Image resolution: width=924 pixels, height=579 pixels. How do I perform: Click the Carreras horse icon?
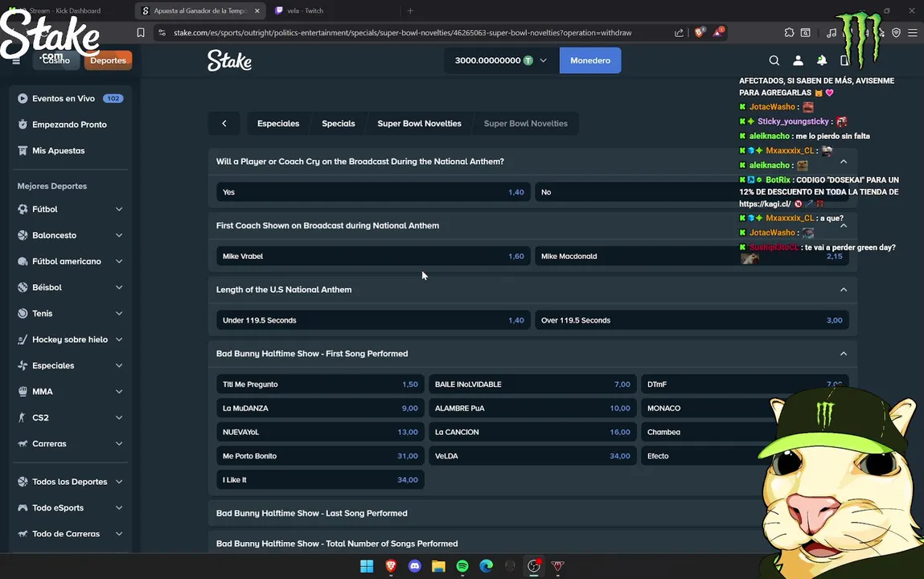[23, 444]
